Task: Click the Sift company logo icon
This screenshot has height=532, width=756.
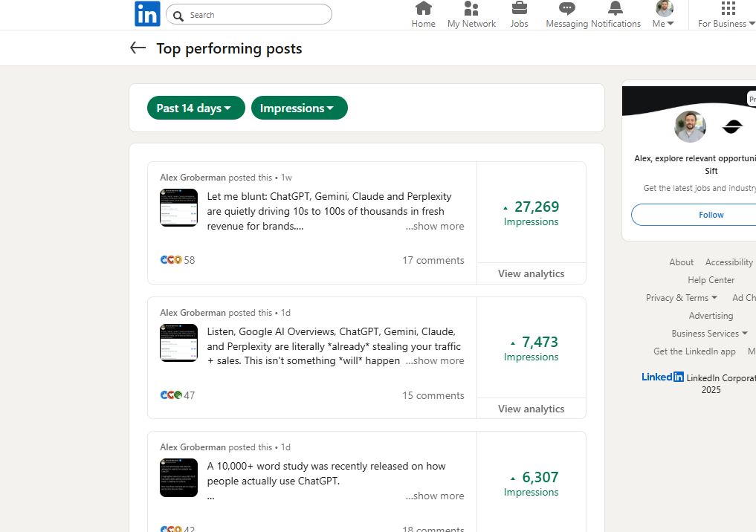Action: [732, 127]
